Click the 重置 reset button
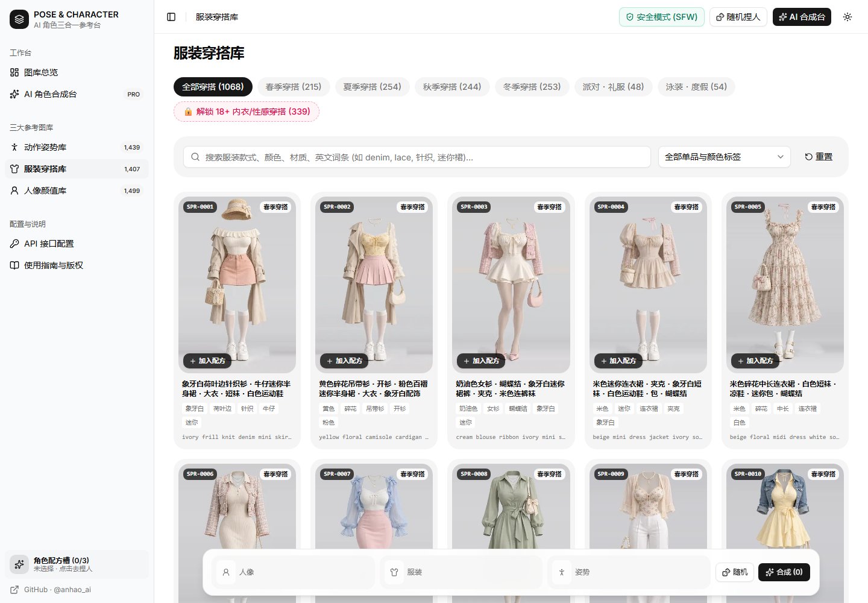Screen dimensions: 868x603 click(819, 157)
